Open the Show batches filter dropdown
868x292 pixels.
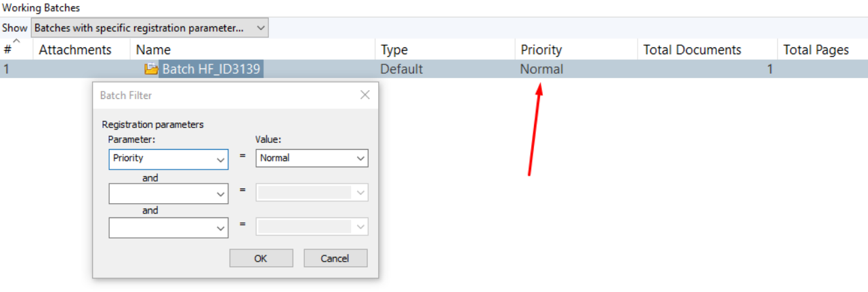[150, 28]
